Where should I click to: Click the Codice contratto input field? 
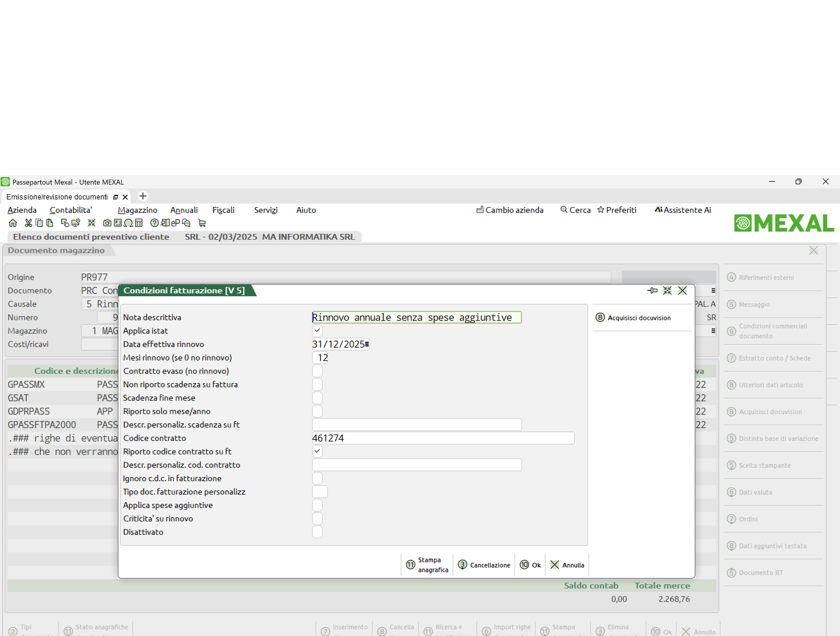[442, 438]
